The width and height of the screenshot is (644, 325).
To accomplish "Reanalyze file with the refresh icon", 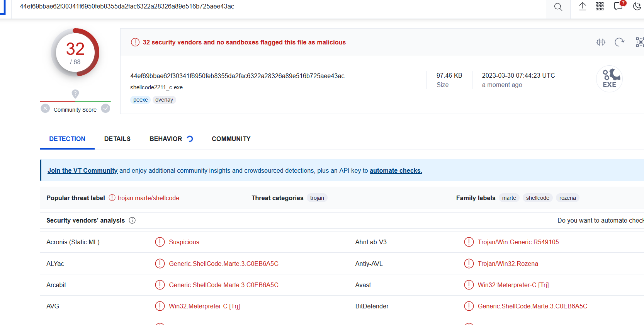I will (619, 42).
